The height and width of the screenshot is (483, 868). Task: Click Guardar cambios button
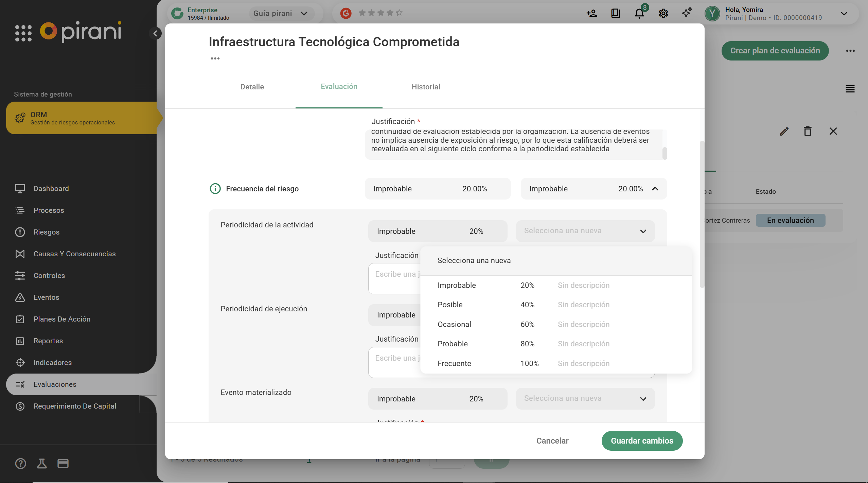pos(642,441)
